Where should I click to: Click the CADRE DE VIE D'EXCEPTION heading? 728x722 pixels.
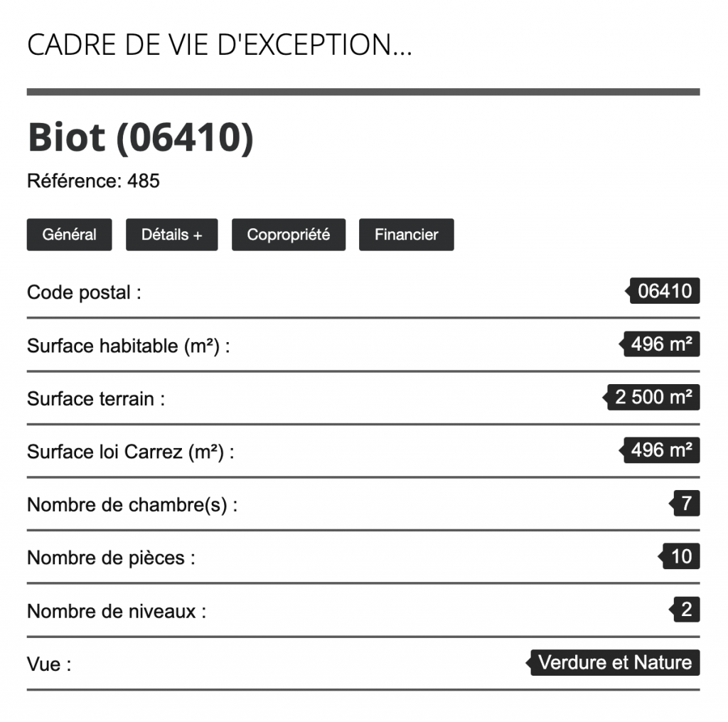pos(219,46)
